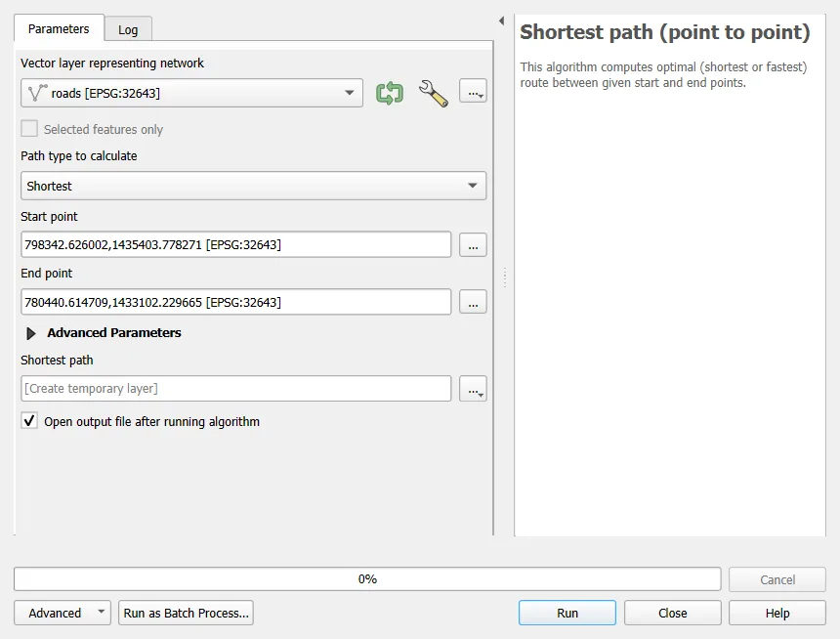Click the 'Shortest path (point to point)' heading
840x639 pixels.
(665, 32)
